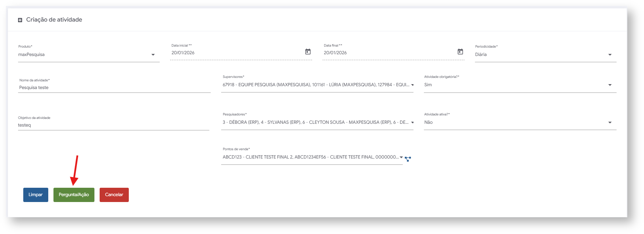Click the red Cancelar button
The height and width of the screenshot is (234, 644).
tap(114, 195)
